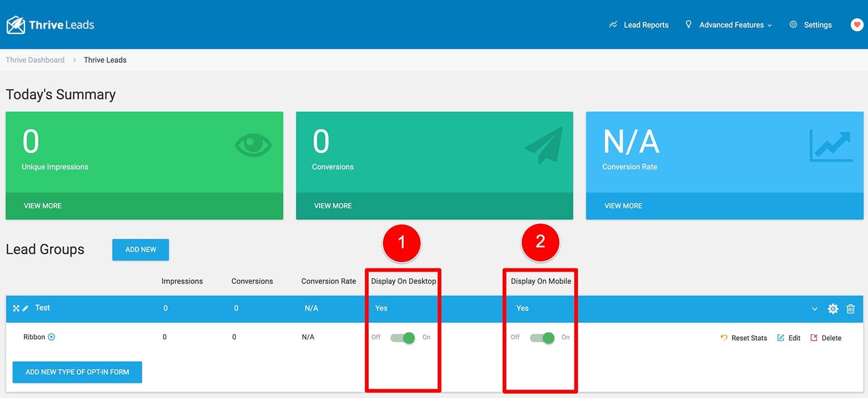Open Lead Reports from the header menu

tap(639, 24)
